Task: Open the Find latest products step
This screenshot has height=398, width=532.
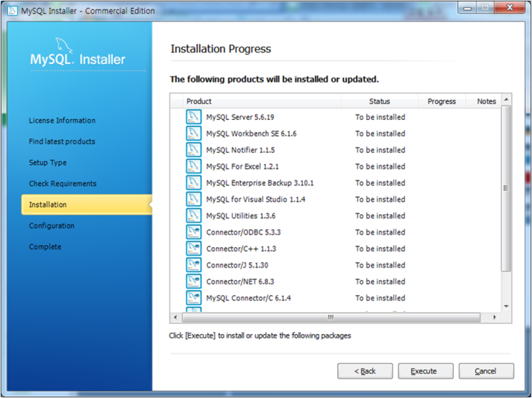Action: 62,142
